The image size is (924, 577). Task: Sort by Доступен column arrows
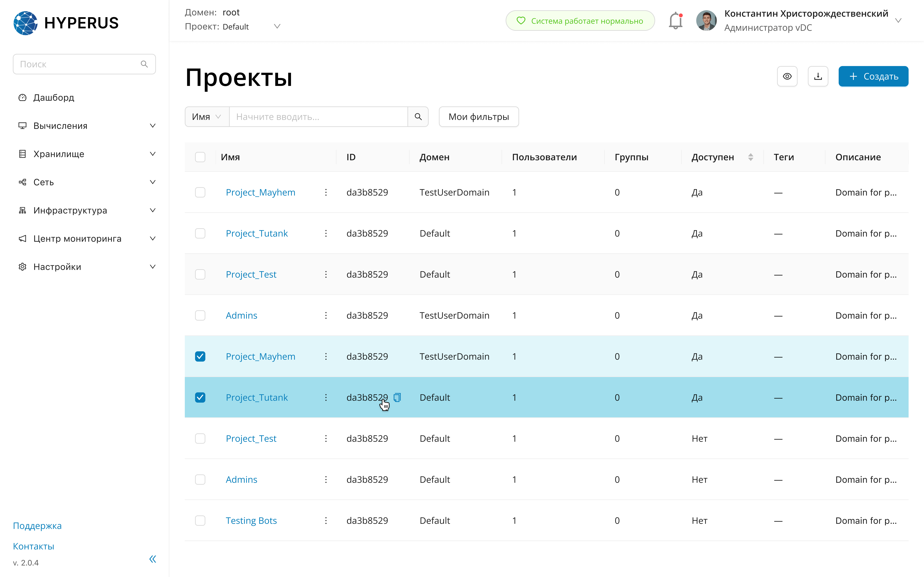(x=751, y=157)
